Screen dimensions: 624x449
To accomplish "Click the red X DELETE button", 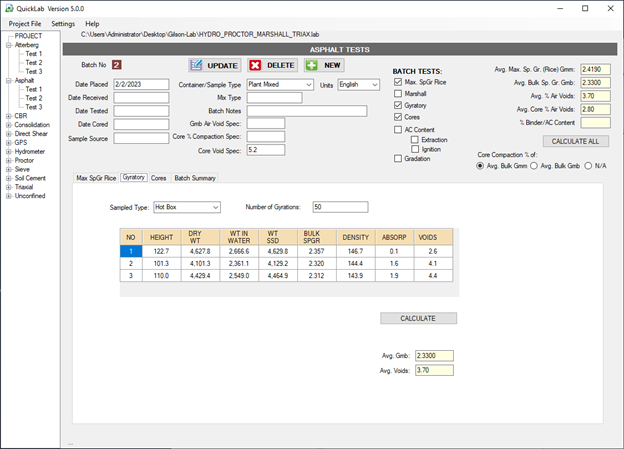I will (x=272, y=65).
